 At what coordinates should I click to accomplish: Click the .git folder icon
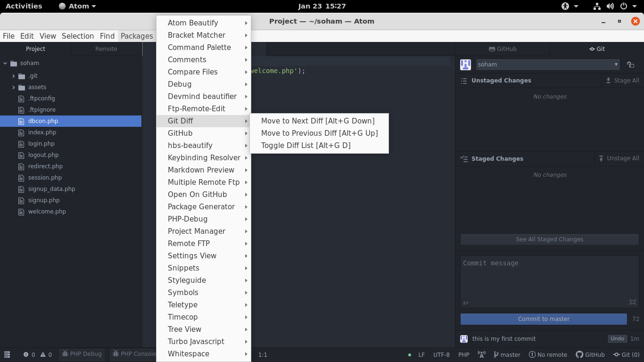(22, 76)
